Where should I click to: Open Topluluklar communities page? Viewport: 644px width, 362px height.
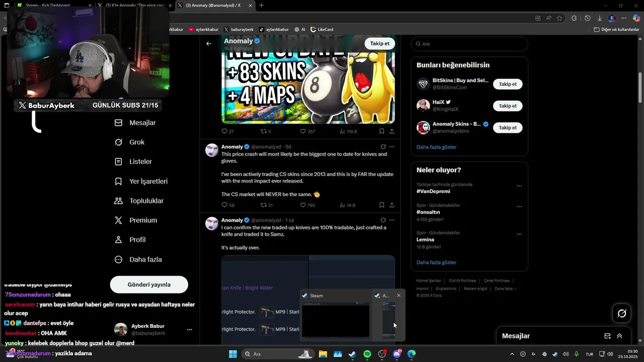(x=139, y=201)
